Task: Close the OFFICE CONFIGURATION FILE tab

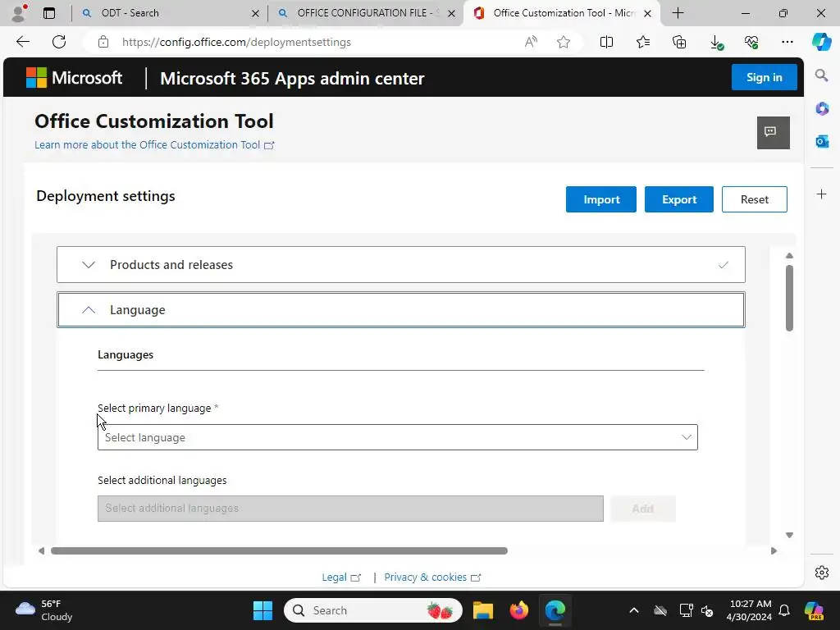Action: pyautogui.click(x=452, y=13)
